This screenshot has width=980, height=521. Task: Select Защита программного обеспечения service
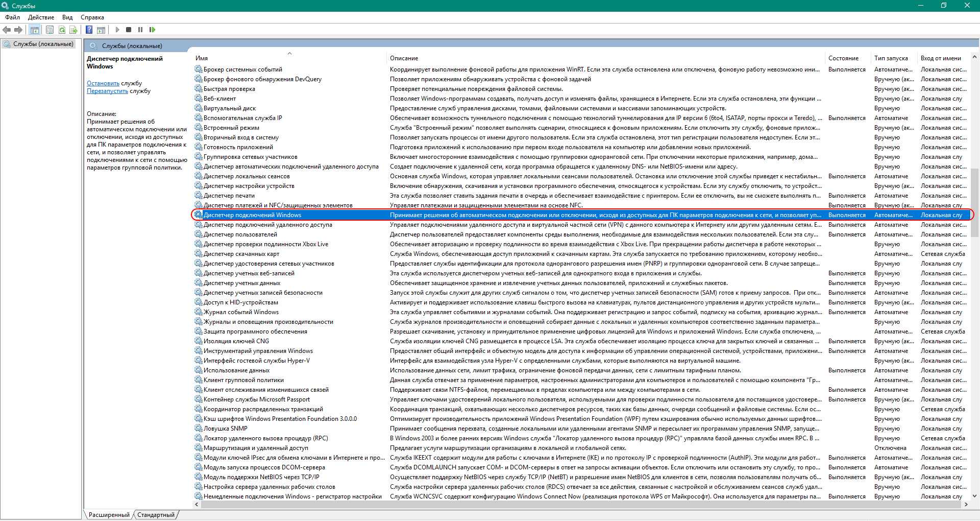pyautogui.click(x=255, y=331)
